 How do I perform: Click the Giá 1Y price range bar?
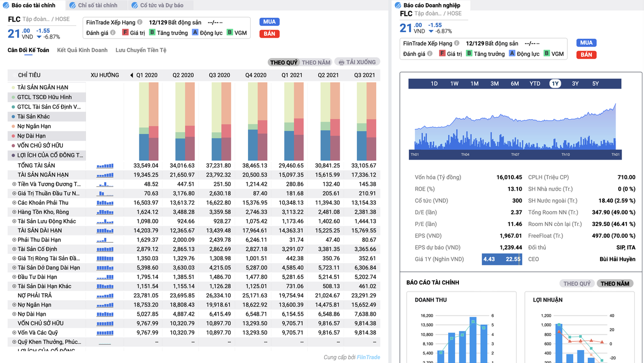tap(501, 259)
